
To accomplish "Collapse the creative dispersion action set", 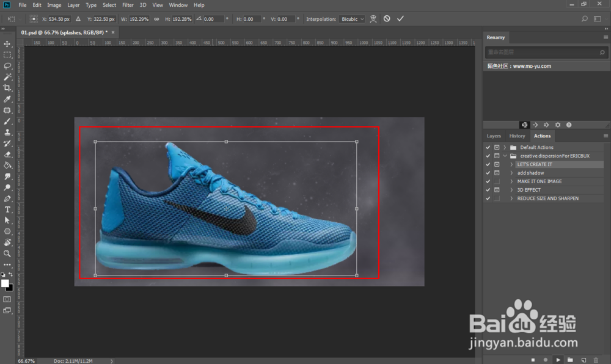I will (x=505, y=156).
